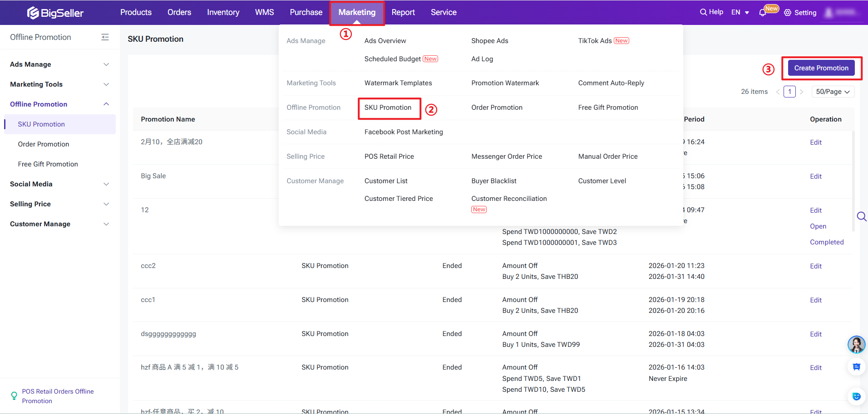Click the Create Promotion button
868x414 pixels.
tap(821, 68)
